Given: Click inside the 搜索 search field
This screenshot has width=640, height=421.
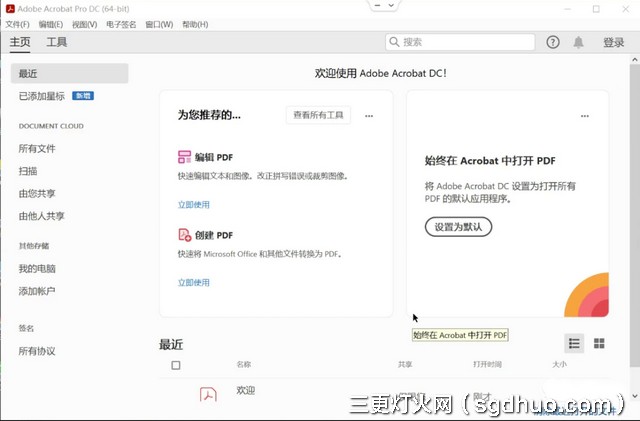Looking at the screenshot, I should pos(460,42).
